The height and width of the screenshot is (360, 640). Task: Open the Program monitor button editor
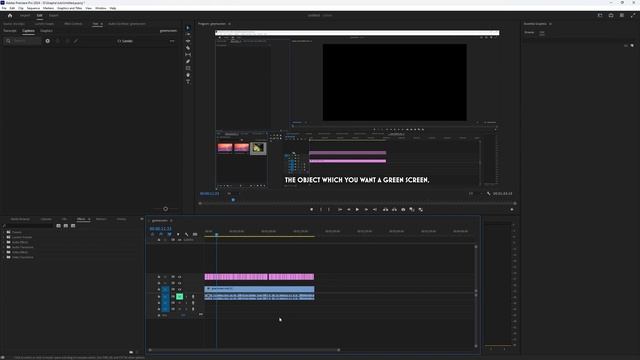512,209
